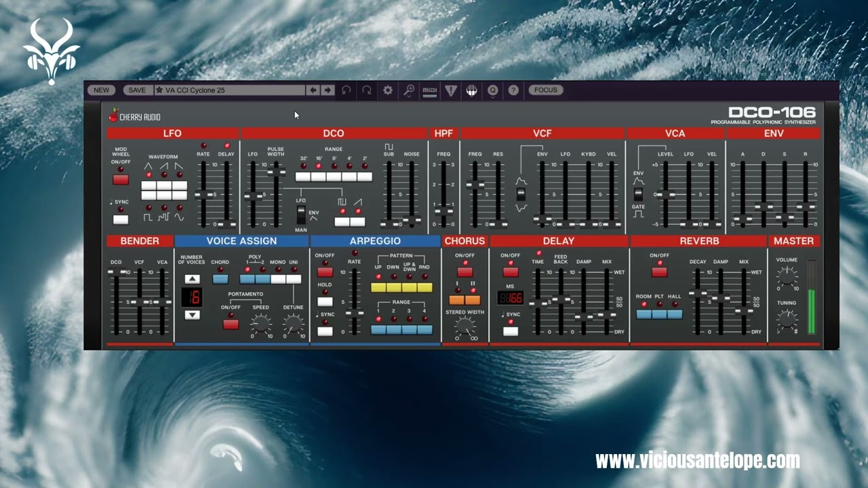The height and width of the screenshot is (488, 868).
Task: Select the sine LFO waveform button
Action: [180, 195]
